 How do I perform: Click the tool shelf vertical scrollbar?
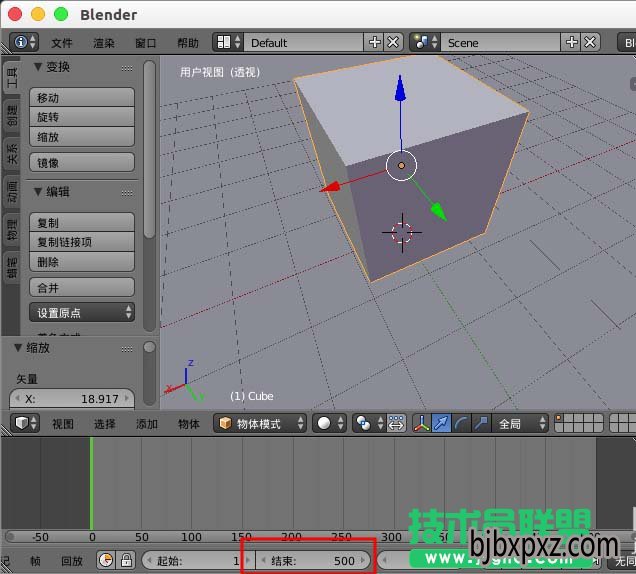[x=149, y=149]
